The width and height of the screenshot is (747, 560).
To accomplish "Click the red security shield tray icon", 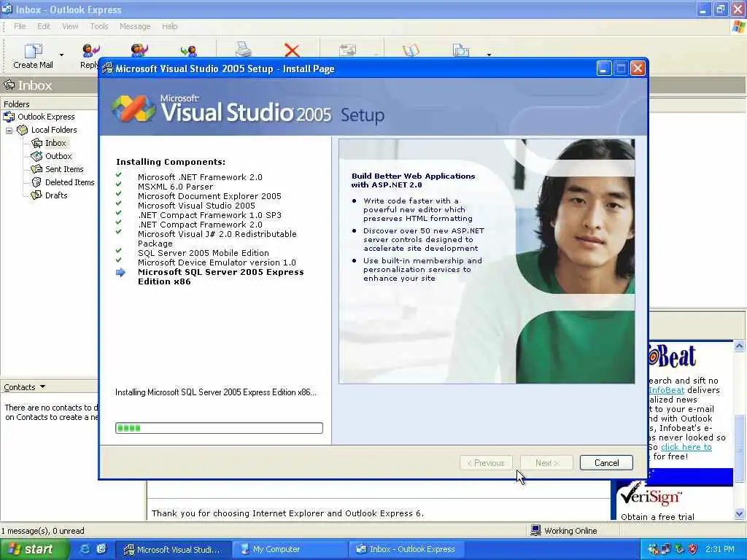I will click(x=692, y=549).
